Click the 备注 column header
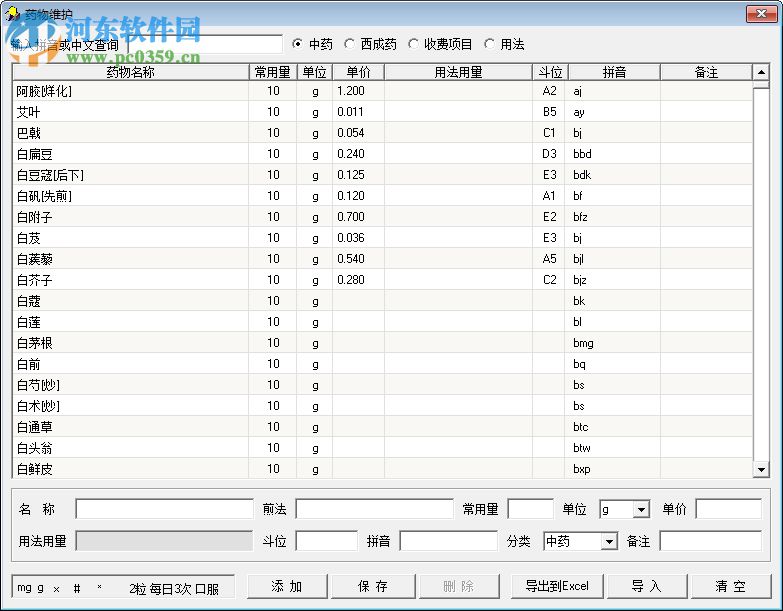 [x=706, y=72]
